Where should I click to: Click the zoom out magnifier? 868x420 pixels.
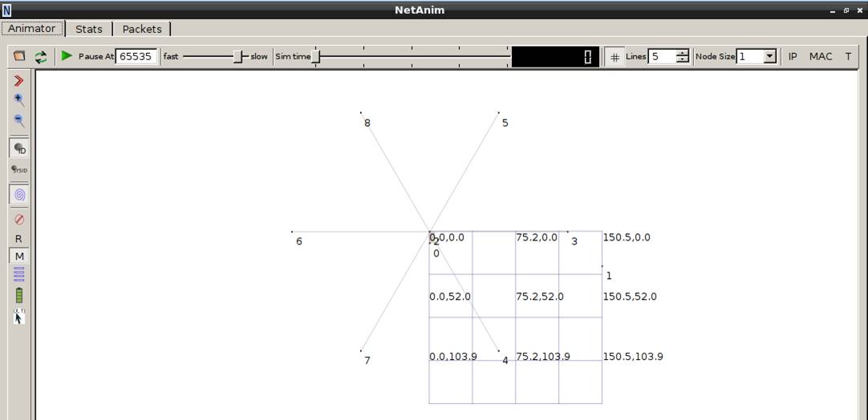[x=19, y=121]
